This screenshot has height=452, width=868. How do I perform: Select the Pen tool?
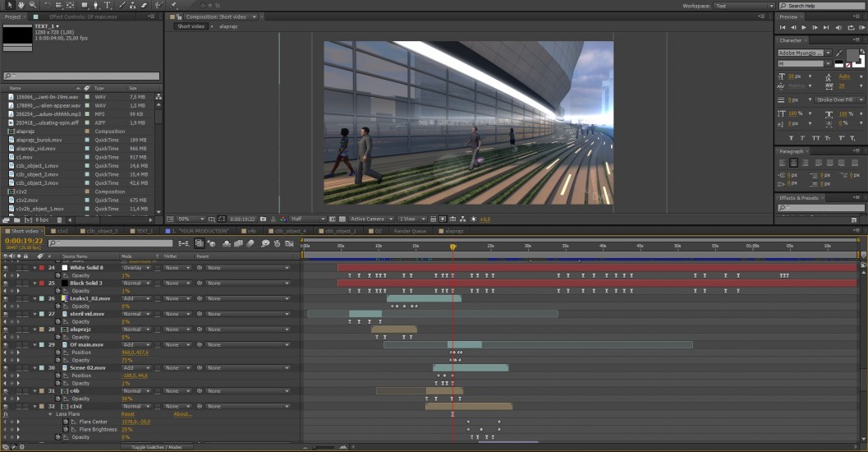[x=96, y=5]
